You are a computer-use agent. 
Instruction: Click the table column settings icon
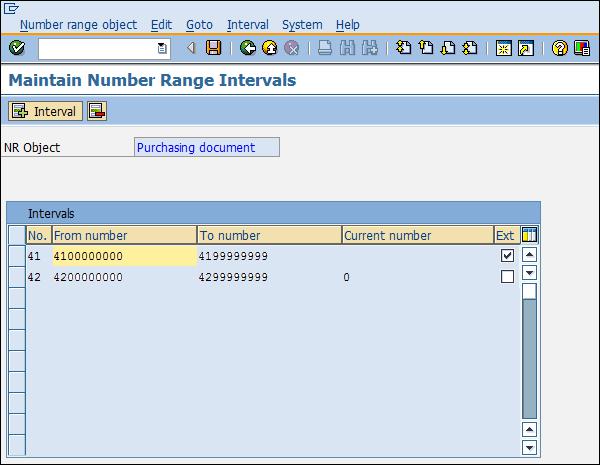click(x=530, y=235)
